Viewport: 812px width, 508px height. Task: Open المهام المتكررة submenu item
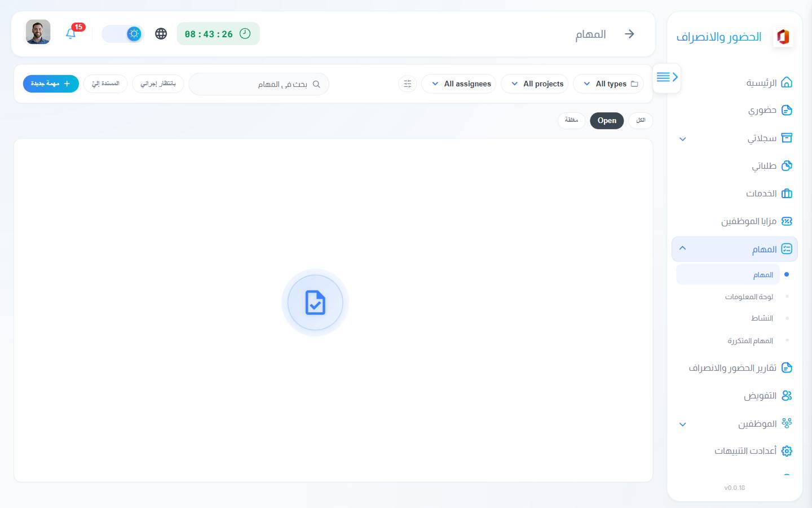pos(750,341)
